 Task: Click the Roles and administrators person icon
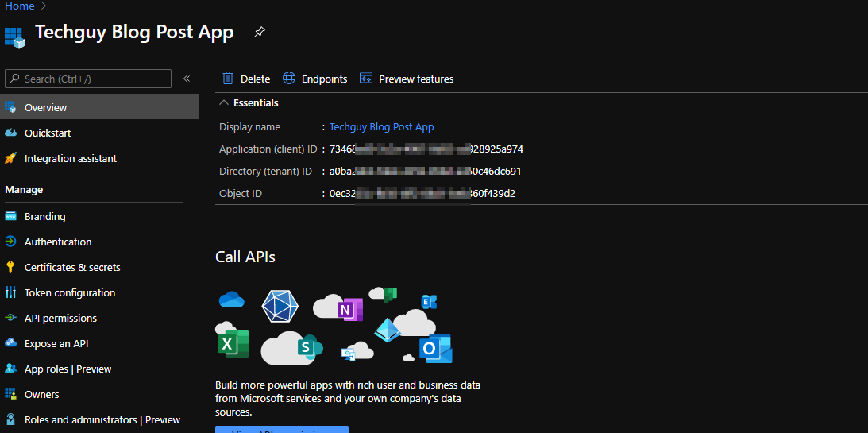10,420
